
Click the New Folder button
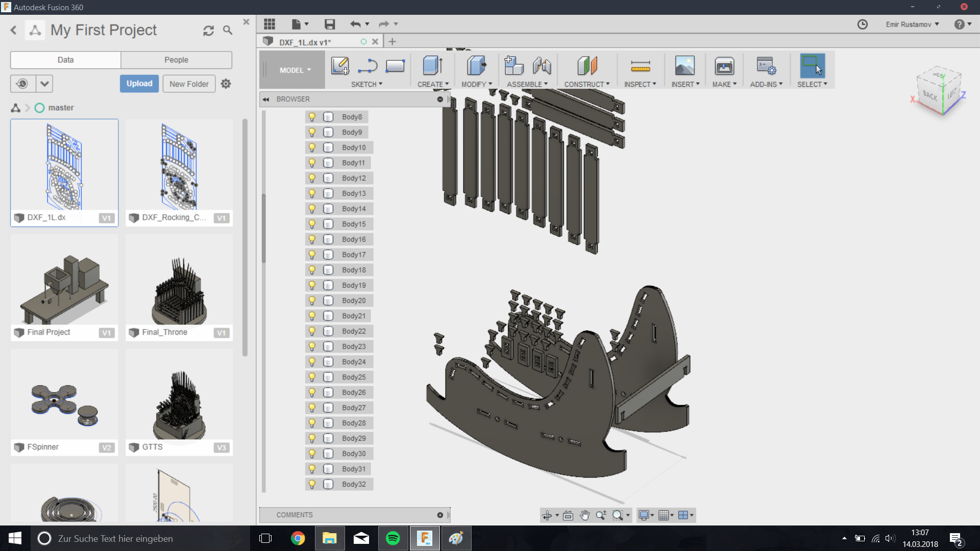(189, 84)
